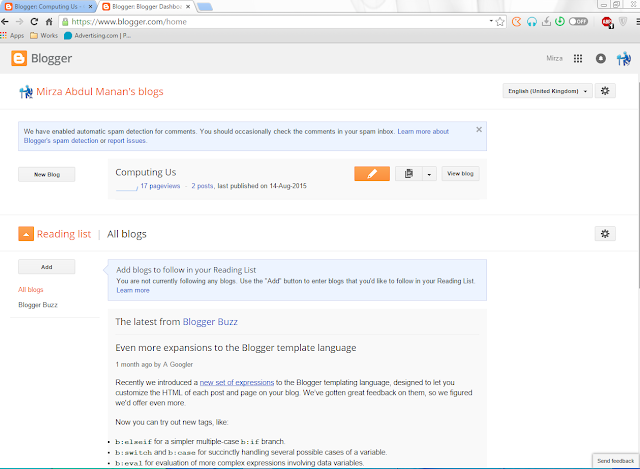The image size is (640, 469).
Task: Open Works bookmarks folder
Action: click(44, 36)
